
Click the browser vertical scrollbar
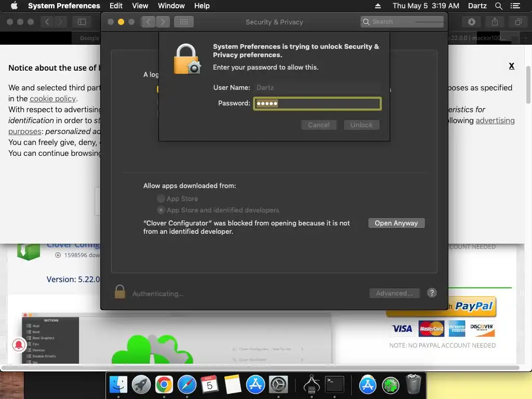[528, 85]
